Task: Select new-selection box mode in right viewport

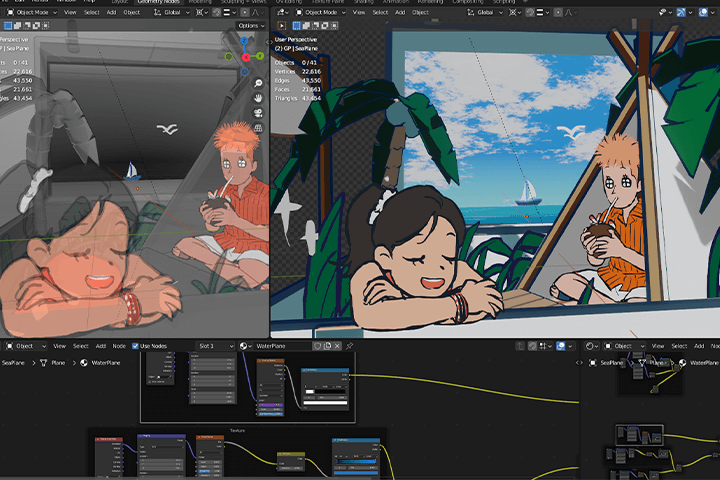Action: (297, 26)
